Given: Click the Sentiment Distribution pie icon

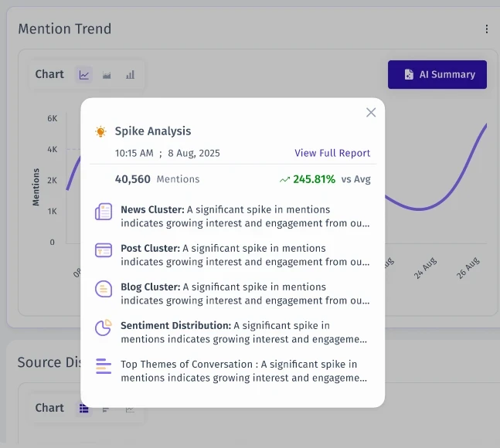Looking at the screenshot, I should click(x=104, y=328).
